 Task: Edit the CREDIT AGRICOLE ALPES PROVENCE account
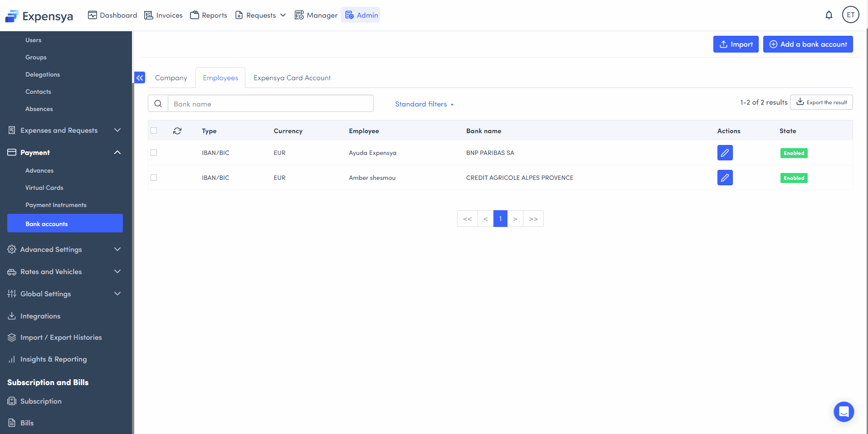coord(725,178)
